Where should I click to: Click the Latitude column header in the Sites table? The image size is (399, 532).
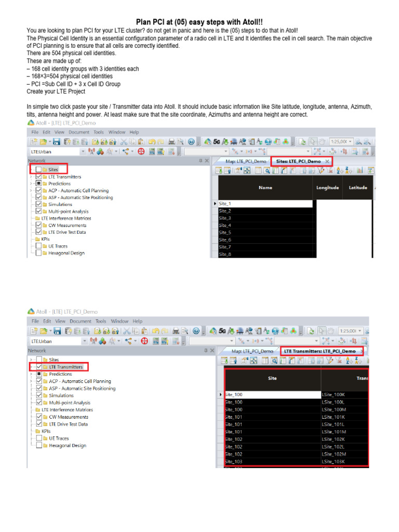(357, 187)
